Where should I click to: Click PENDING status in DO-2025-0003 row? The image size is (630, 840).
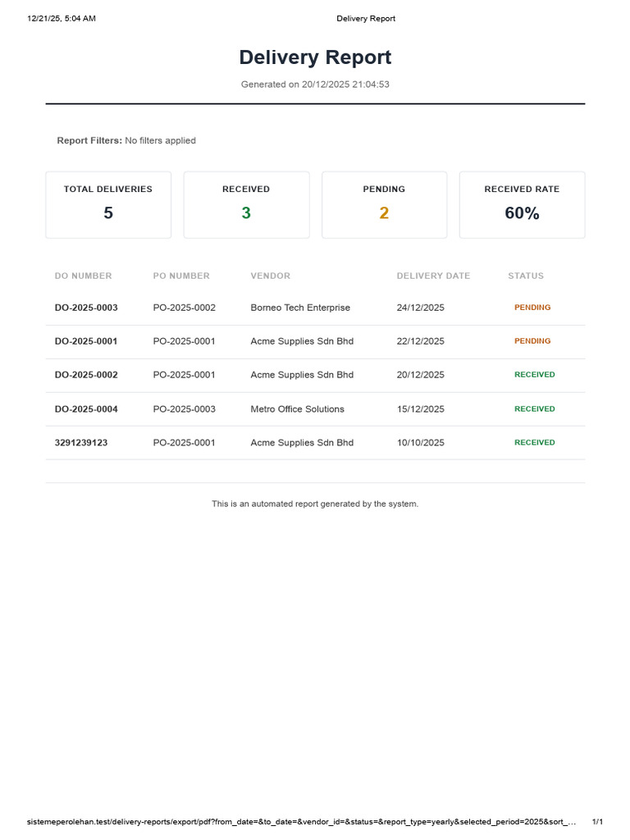[532, 308]
